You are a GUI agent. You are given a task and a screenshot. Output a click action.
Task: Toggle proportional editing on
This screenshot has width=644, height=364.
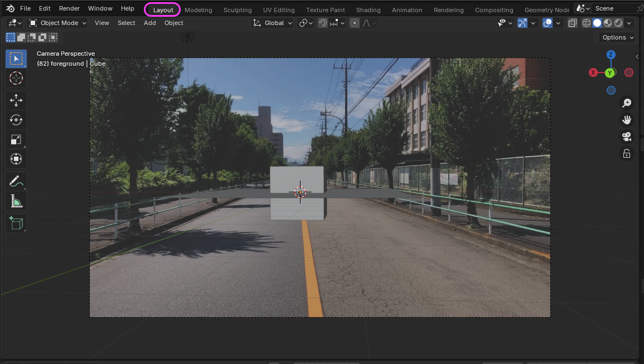(x=355, y=23)
